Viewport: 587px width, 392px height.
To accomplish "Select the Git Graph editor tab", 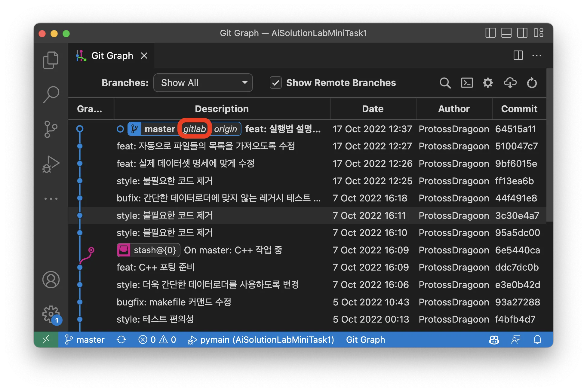I will click(112, 56).
